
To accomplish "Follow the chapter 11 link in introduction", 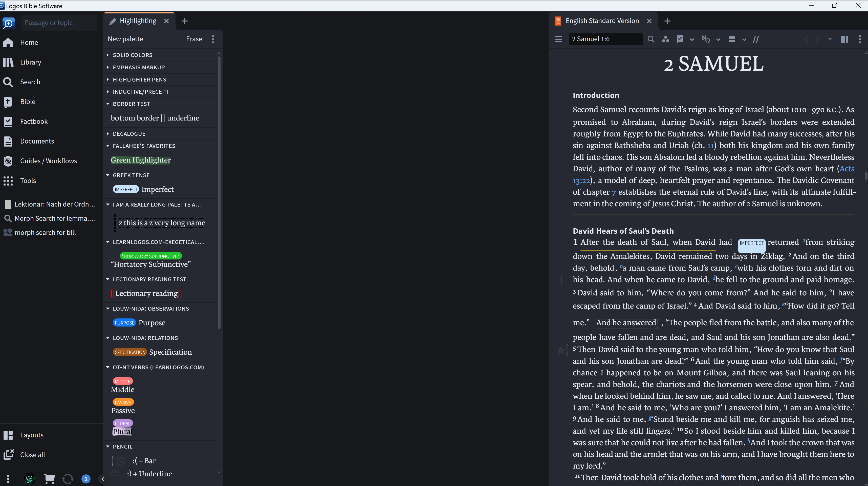I will click(711, 146).
